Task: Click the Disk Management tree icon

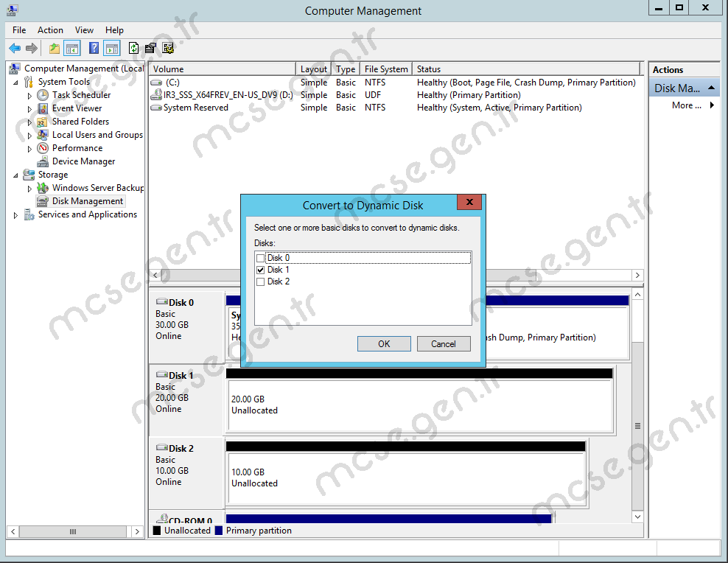Action: coord(43,201)
